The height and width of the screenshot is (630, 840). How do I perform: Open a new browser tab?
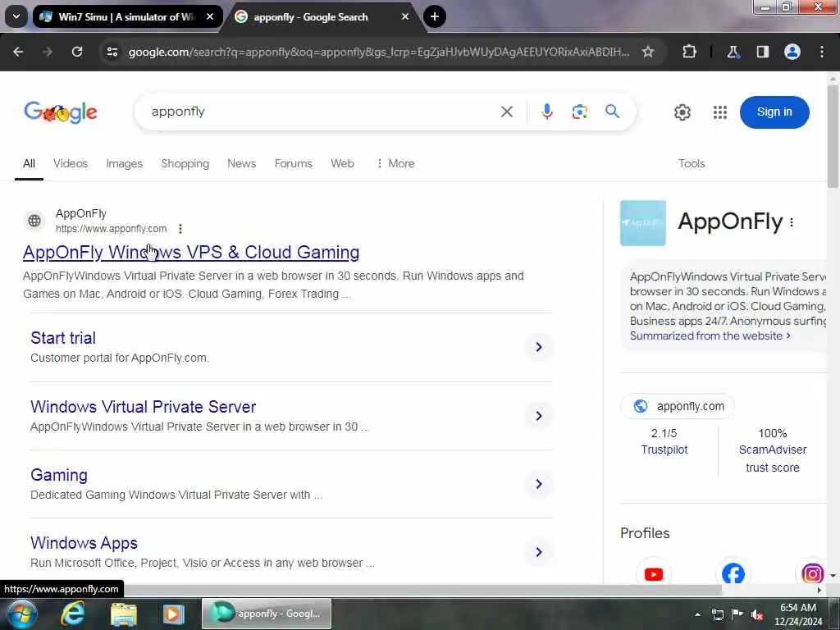coord(435,16)
